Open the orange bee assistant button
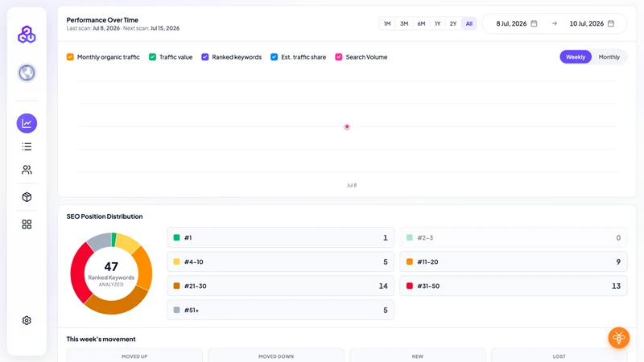 point(619,338)
